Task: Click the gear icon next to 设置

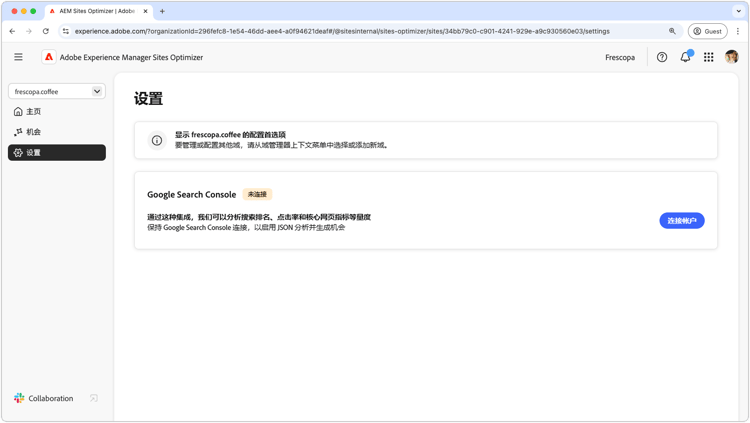Action: [18, 153]
